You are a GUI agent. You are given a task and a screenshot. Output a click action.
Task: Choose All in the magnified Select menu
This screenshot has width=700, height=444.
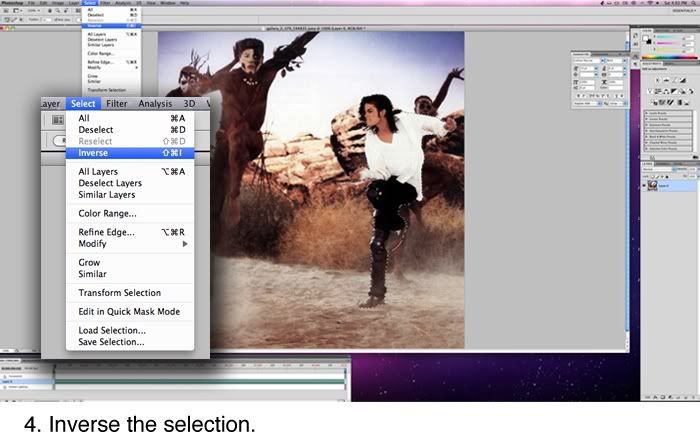pyautogui.click(x=130, y=118)
